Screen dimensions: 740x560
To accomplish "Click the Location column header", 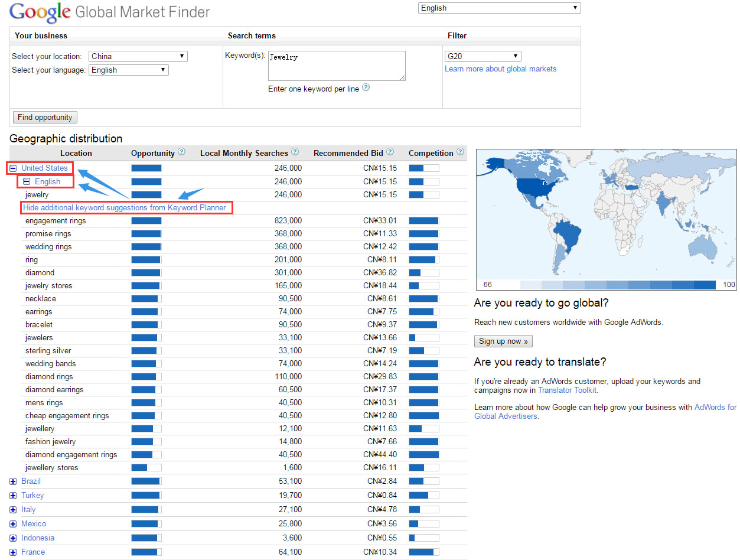I will click(x=76, y=153).
